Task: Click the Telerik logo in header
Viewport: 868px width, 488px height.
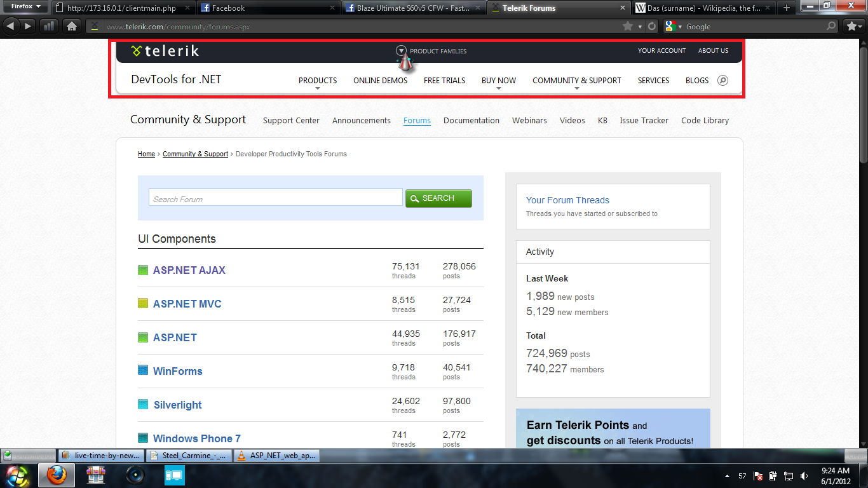Action: 165,51
